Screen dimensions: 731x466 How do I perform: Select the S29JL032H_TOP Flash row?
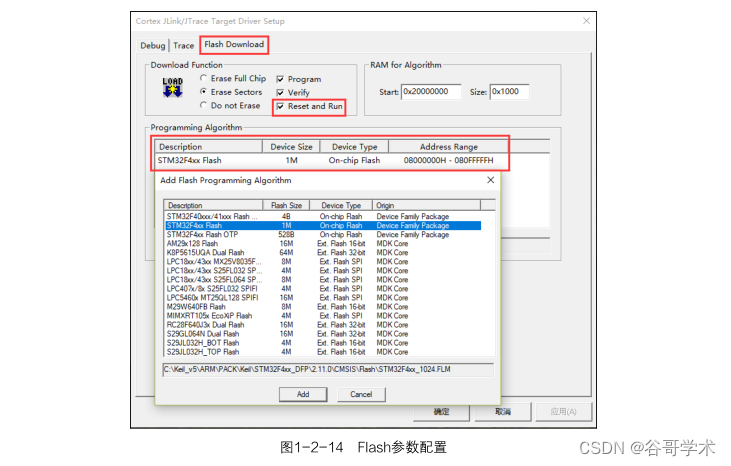[x=323, y=352]
